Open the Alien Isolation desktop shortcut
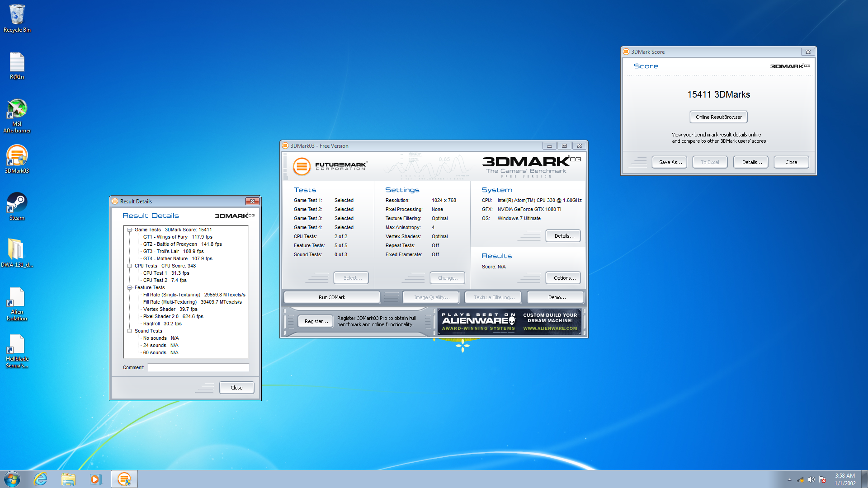Viewport: 868px width, 488px height. click(x=17, y=298)
